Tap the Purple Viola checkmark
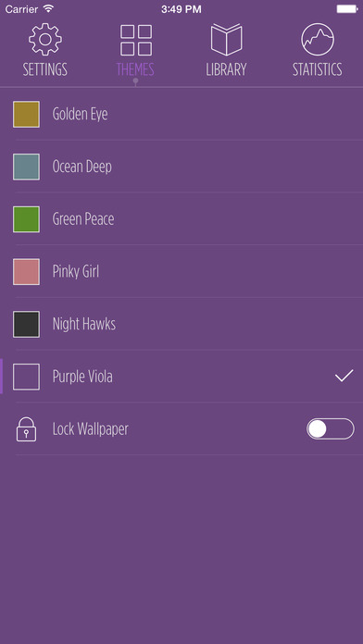Screen dimensions: 363x644 point(344,377)
